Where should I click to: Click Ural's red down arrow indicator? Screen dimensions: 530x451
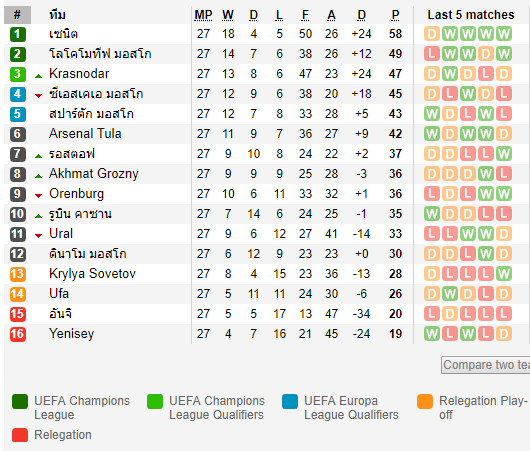point(39,236)
